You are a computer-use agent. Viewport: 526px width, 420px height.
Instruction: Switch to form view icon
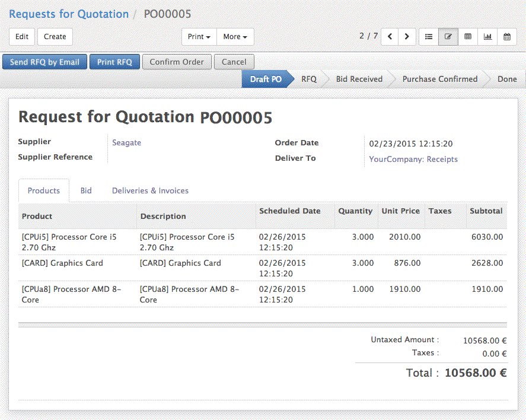click(448, 37)
